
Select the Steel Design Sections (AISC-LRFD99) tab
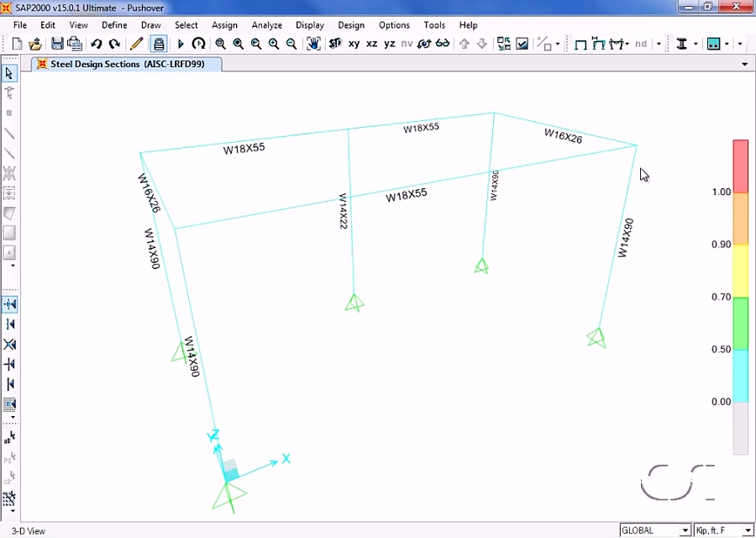click(126, 63)
